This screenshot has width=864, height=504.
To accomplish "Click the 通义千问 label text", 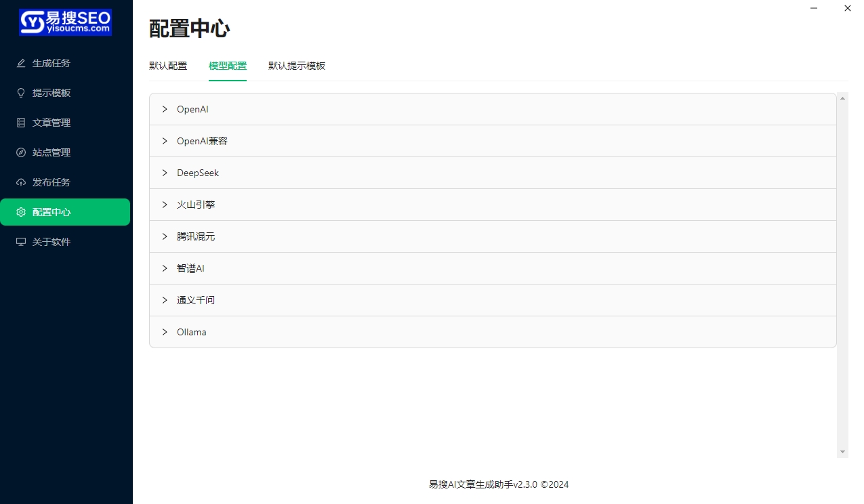I will [x=196, y=300].
